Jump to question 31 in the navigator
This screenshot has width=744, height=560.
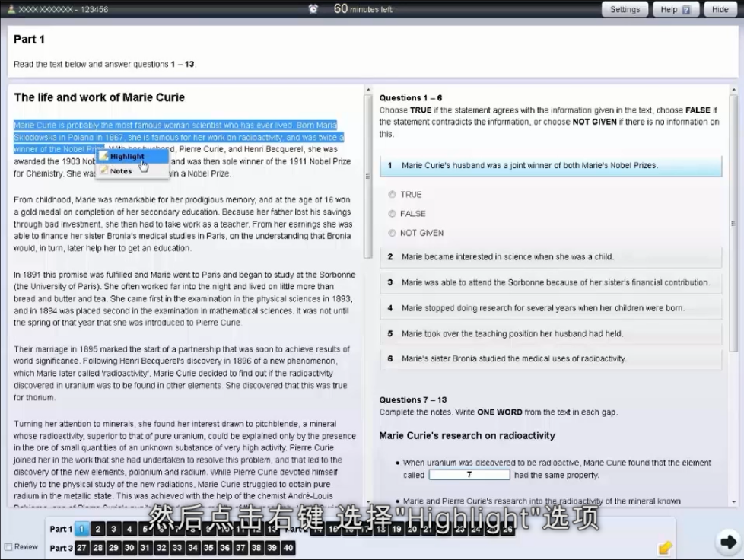click(x=145, y=548)
